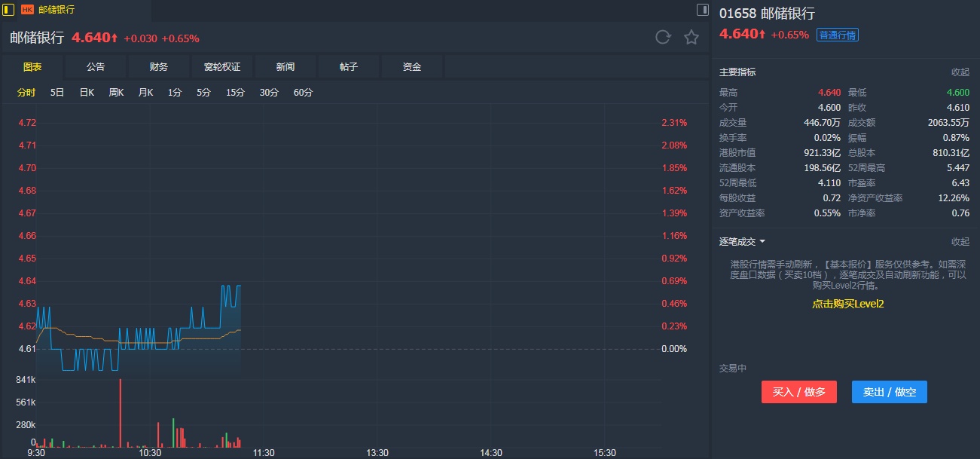Click the orange HK market badge
The image size is (980, 459).
[x=27, y=10]
